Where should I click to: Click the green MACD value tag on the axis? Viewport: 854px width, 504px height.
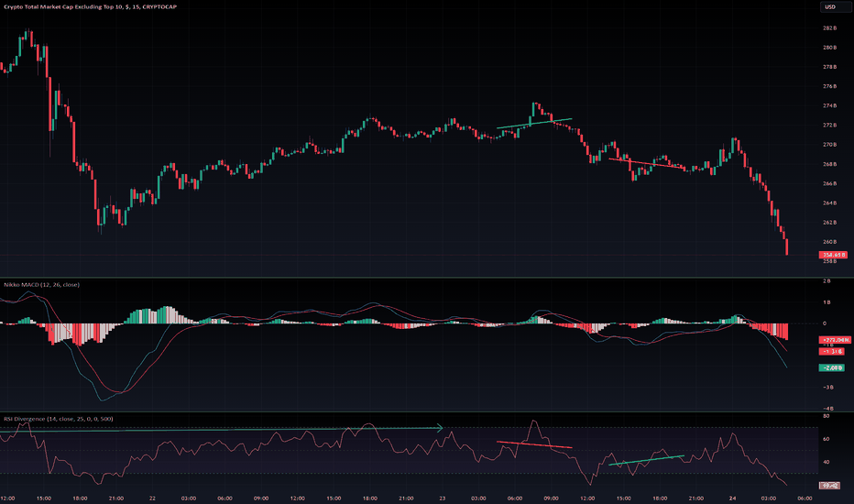[832, 367]
